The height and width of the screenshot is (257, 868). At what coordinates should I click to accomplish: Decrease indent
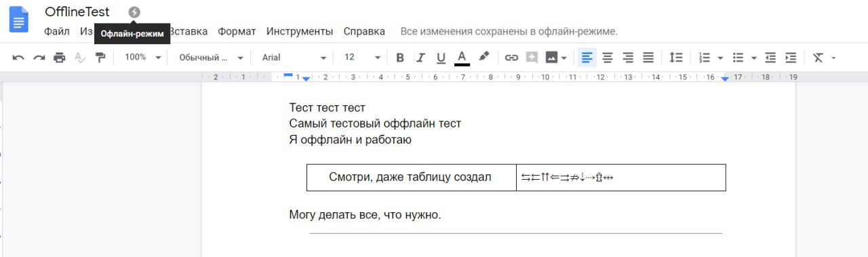[770, 58]
